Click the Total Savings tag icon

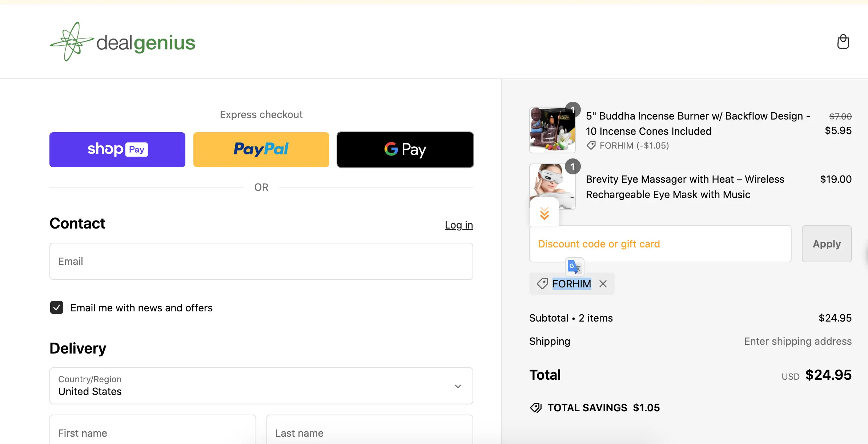tap(536, 408)
